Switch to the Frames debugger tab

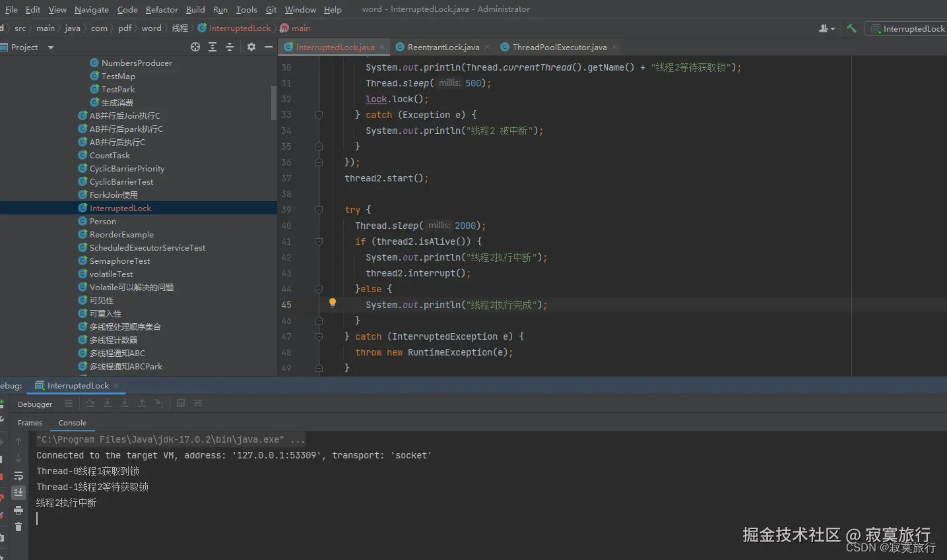click(30, 423)
